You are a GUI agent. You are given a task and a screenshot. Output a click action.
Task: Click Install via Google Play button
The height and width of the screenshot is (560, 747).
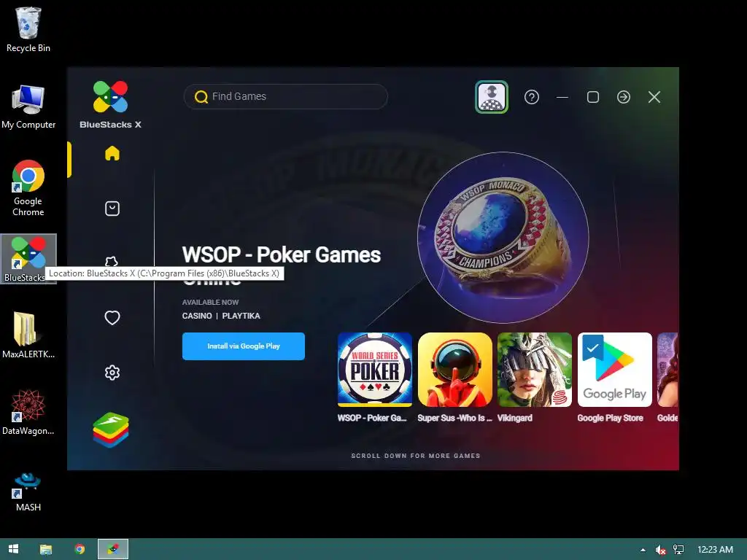[244, 346]
